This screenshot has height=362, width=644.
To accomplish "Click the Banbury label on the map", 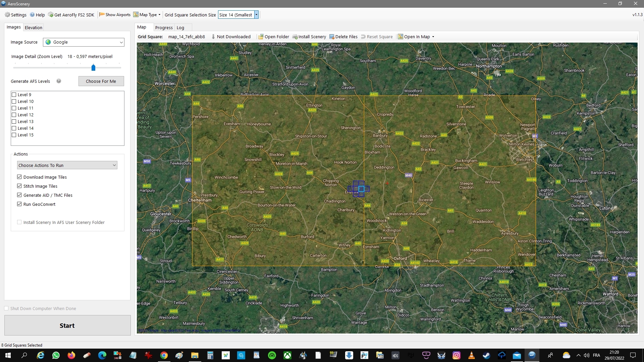I will point(380,135).
